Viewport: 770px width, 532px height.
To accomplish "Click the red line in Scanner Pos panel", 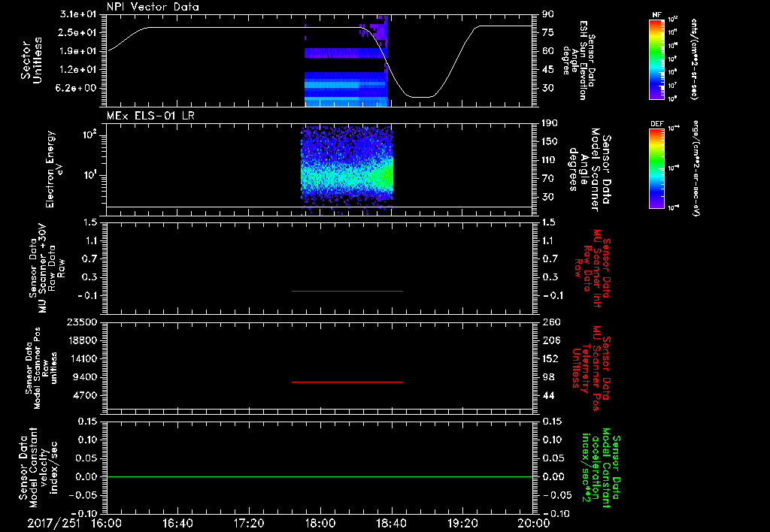I will (347, 382).
